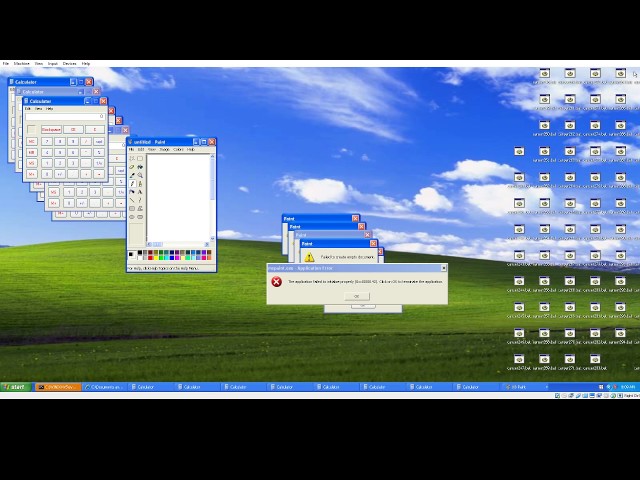Select the Airbrush tool in Paint
Screen dimensions: 640x480
click(x=132, y=192)
